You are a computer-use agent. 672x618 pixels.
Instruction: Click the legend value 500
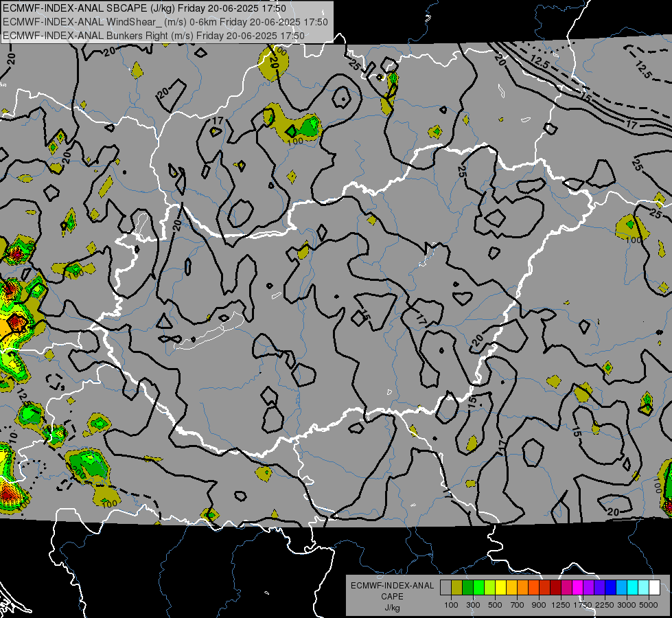coord(495,605)
